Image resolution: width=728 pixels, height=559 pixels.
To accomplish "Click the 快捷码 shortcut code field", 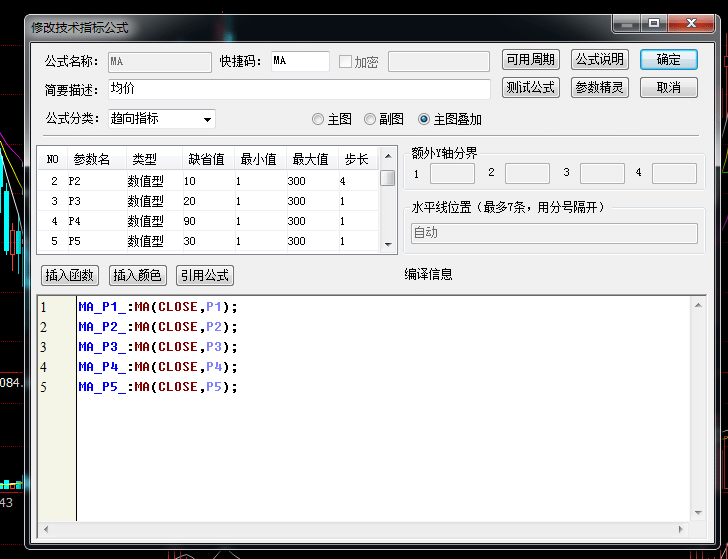I will point(298,62).
